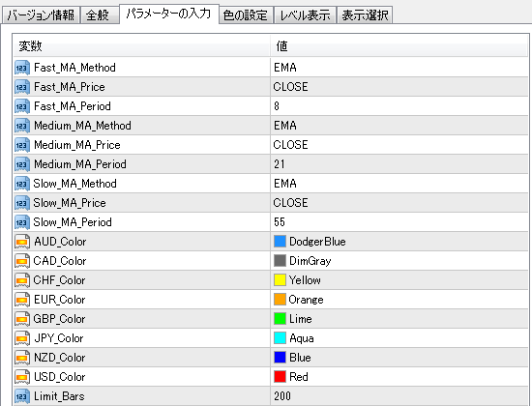
Task: Click the DodgerBlue color swatch
Action: 280,242
